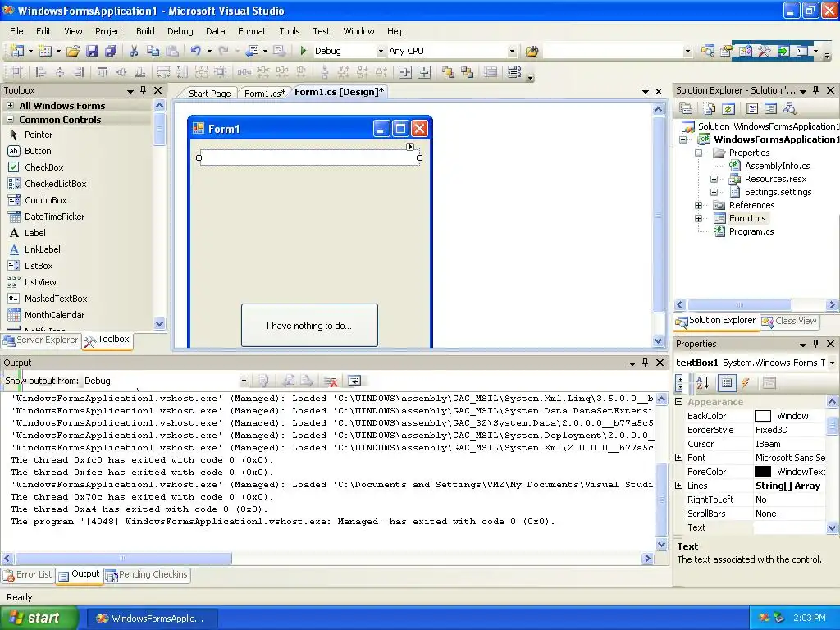840x630 pixels.
Task: Switch to the Start Page tab
Action: click(x=209, y=94)
